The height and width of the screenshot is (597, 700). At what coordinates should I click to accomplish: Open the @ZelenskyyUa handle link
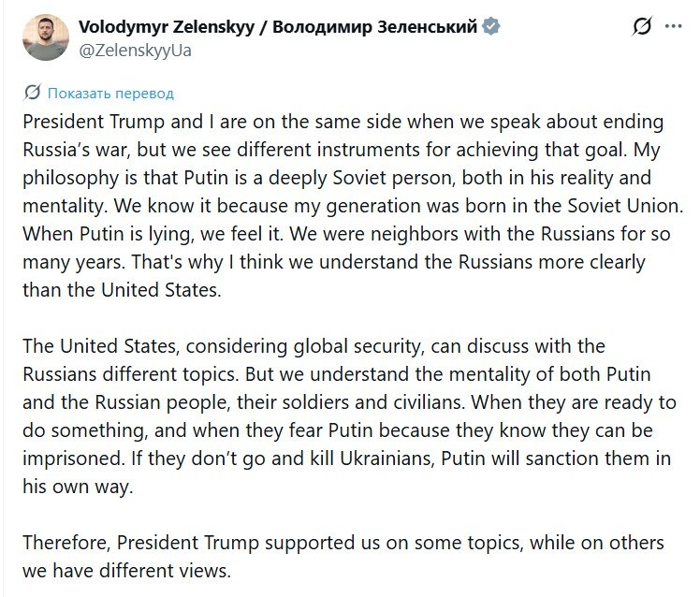136,51
